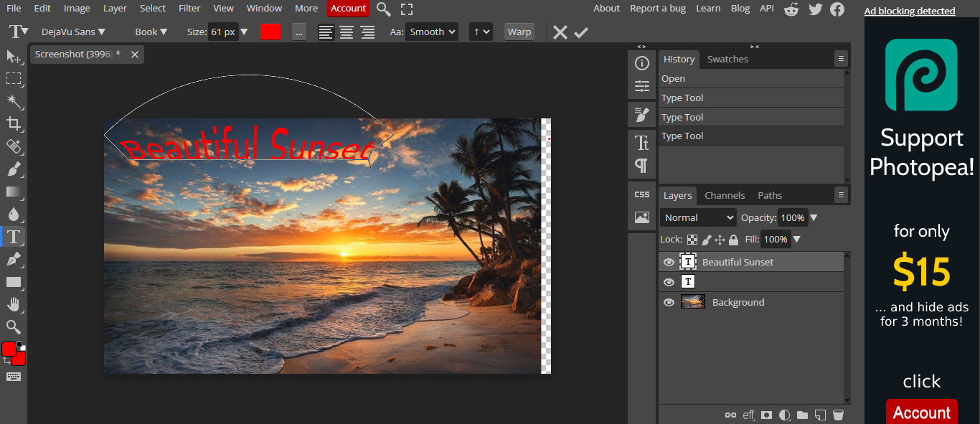The width and height of the screenshot is (980, 424).
Task: Open the Character panel
Action: pos(641,143)
